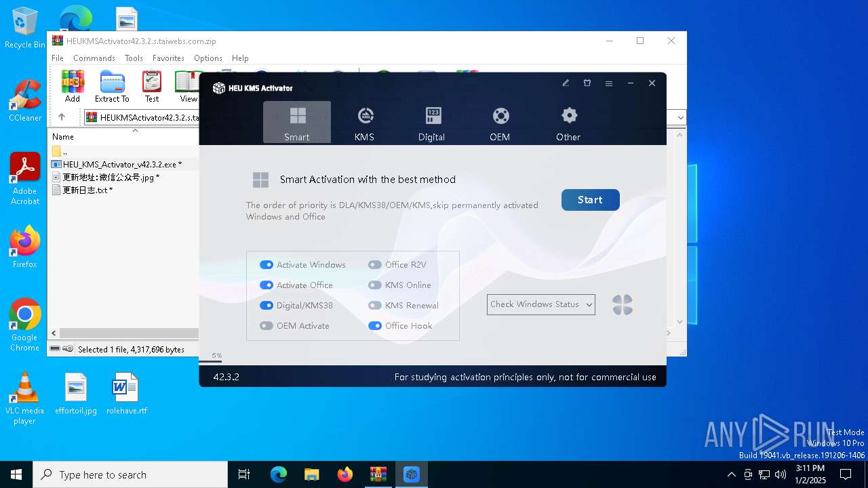Enable the OEM Activate switch
The image size is (868, 488).
(267, 326)
